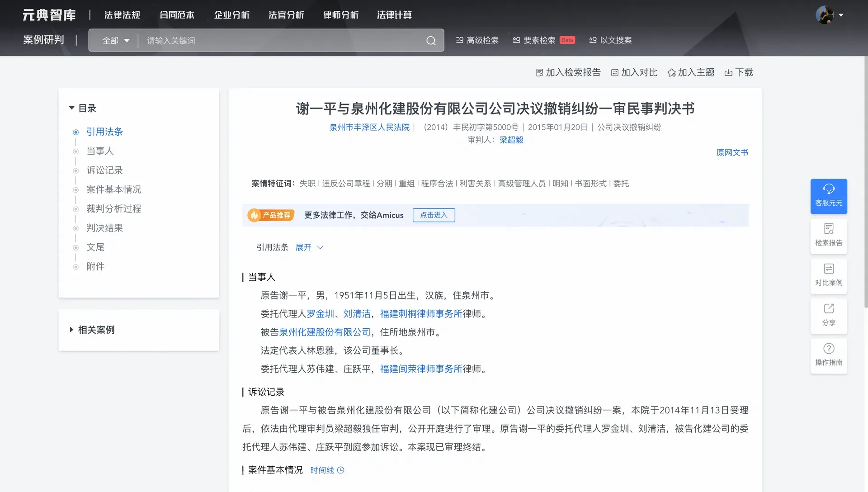Jump to 当事人 in 目录
Viewport: 868px width, 492px height.
100,151
